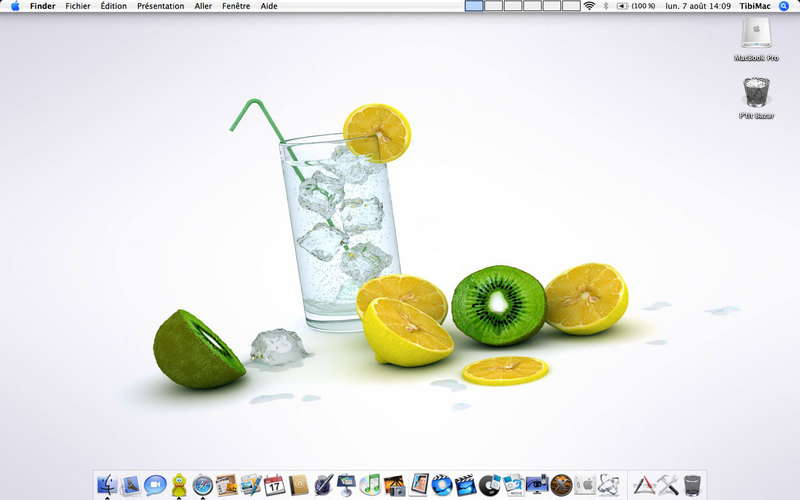Open the Fichier menu
This screenshot has width=800, height=500.
pos(78,6)
